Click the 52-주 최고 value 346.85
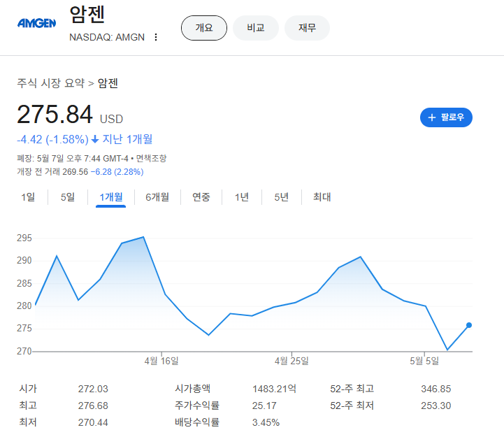This screenshot has height=437, width=504. pos(436,389)
